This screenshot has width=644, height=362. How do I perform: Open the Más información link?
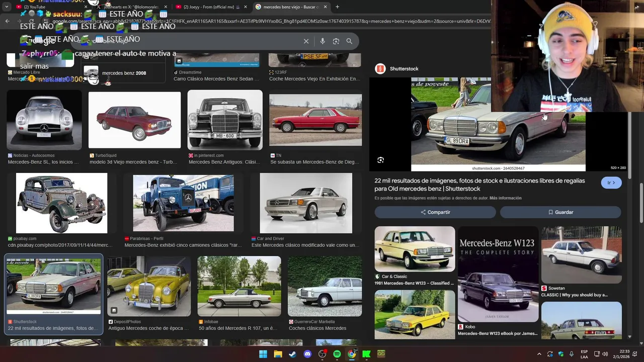[x=505, y=198]
